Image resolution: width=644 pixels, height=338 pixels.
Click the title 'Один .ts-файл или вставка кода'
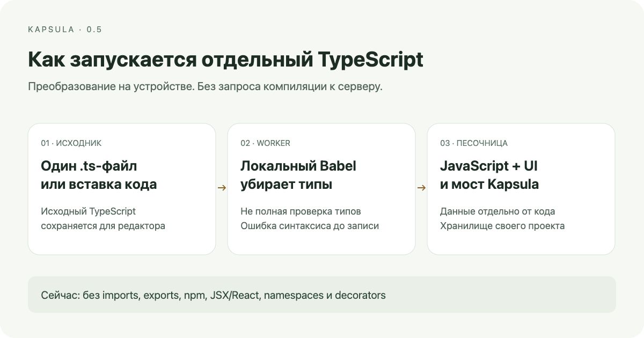coord(99,175)
